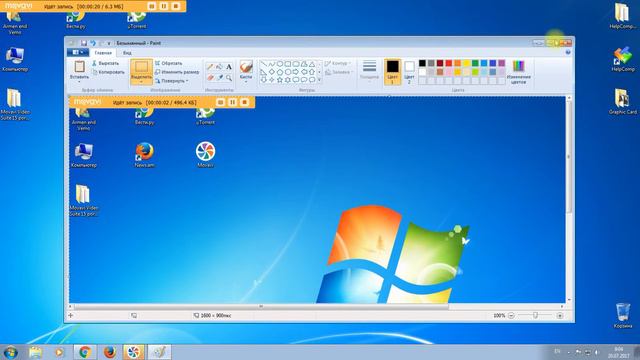Open the blue Paint file menu button
The image size is (640, 360).
(x=78, y=53)
